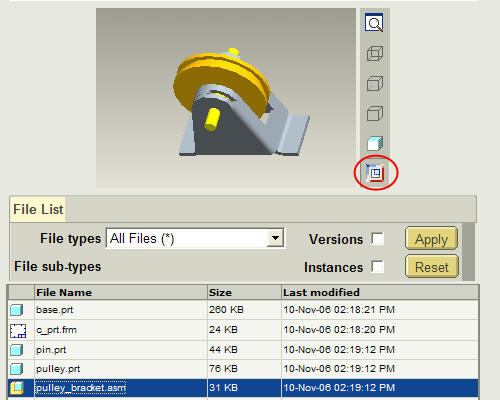Click the part icon beside base.prt
Viewport: 500px width, 400px height.
point(17,310)
